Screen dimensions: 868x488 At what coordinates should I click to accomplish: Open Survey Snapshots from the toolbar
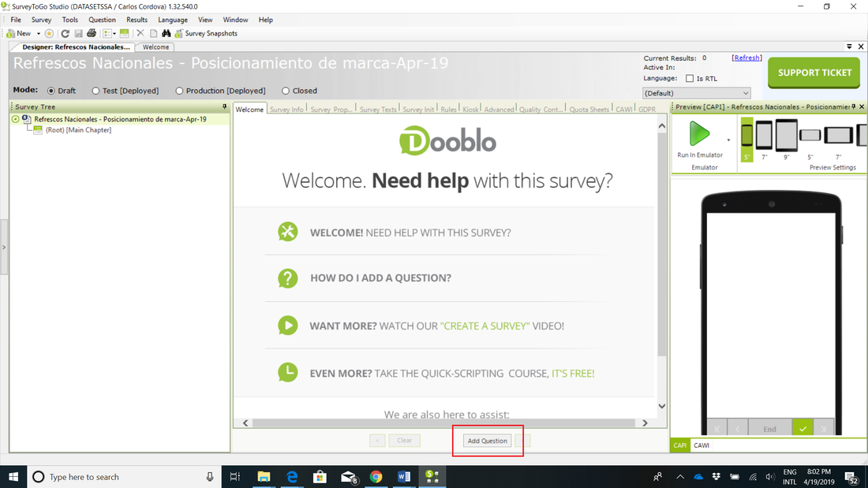[206, 34]
